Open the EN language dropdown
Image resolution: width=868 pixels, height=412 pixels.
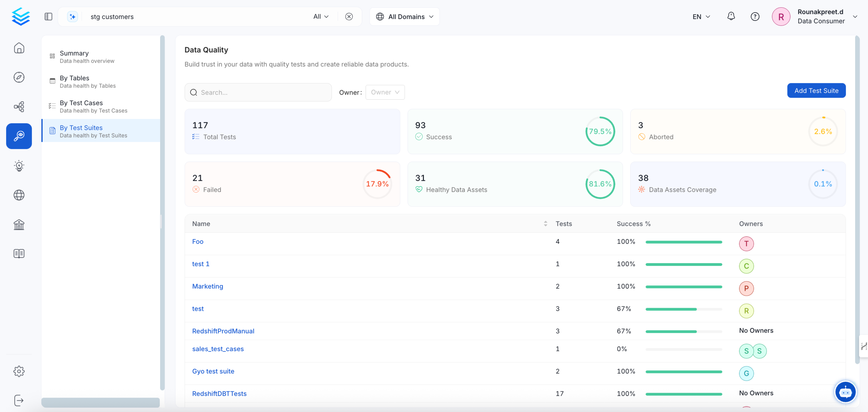[x=701, y=16]
